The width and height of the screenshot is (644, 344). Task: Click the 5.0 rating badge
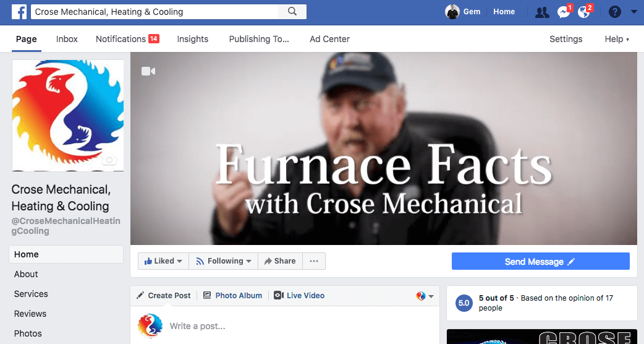tap(464, 303)
